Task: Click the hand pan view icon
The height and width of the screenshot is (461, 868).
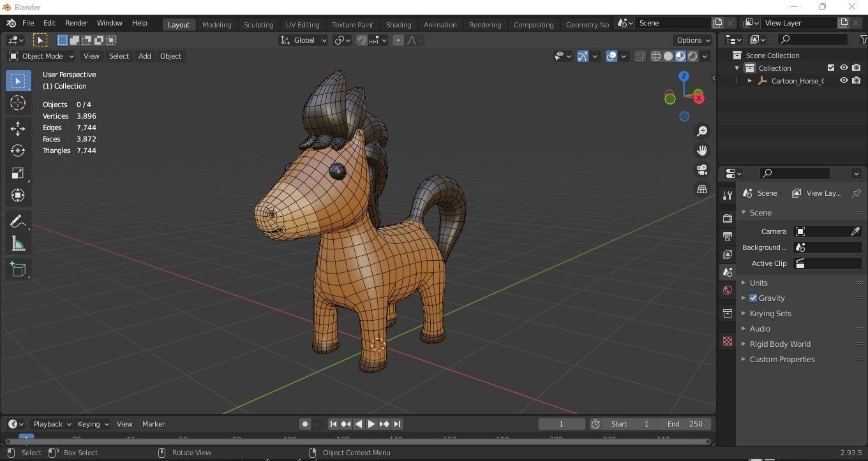Action: (702, 150)
